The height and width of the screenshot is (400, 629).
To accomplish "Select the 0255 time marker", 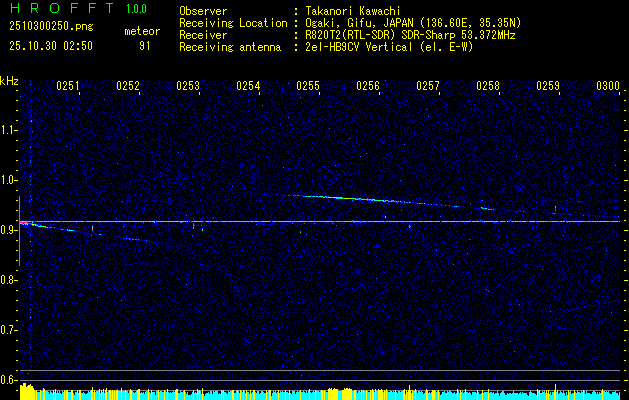I will tap(308, 87).
